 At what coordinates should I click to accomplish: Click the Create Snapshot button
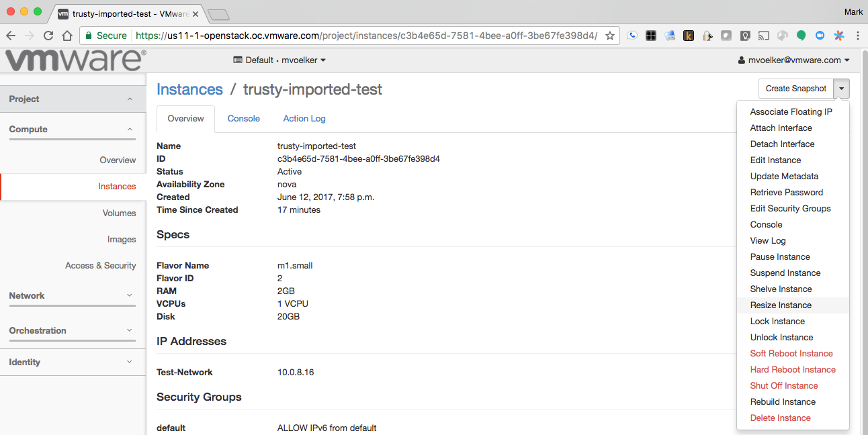796,89
